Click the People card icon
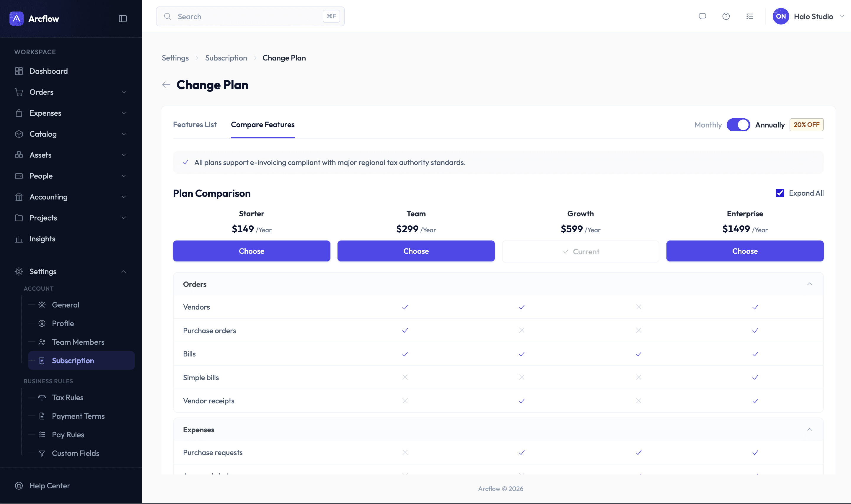851x504 pixels. (19, 176)
